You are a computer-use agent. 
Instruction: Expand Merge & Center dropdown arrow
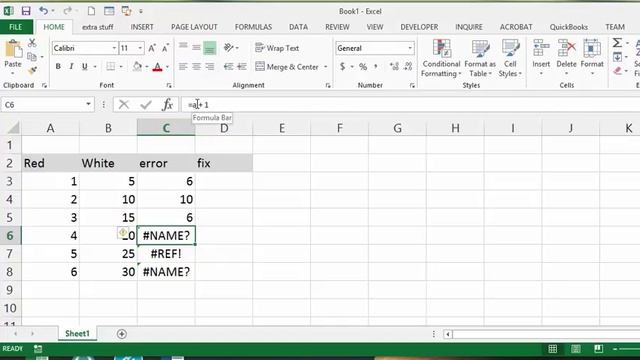[326, 67]
